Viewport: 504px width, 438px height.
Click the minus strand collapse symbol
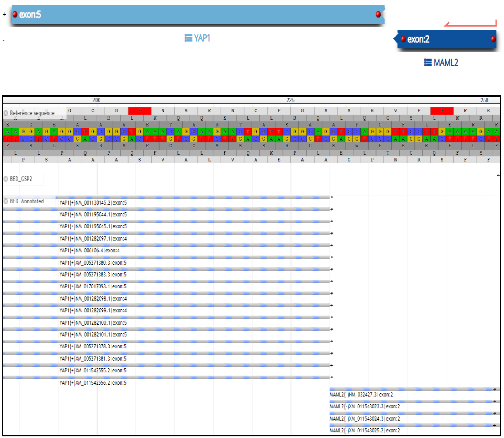click(4, 40)
